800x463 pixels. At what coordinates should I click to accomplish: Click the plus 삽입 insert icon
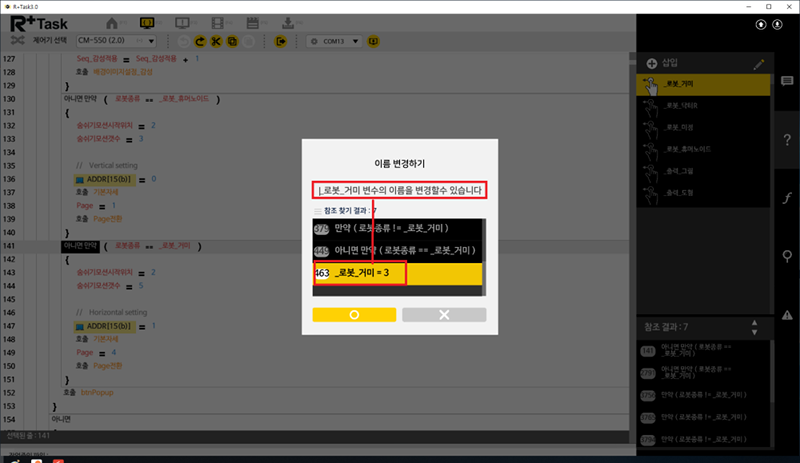click(x=652, y=63)
